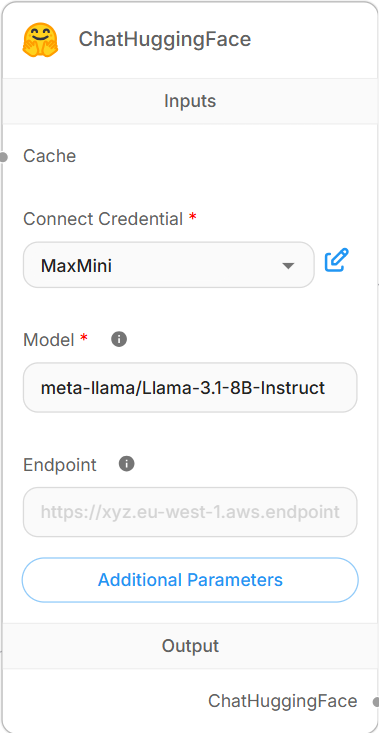Click the Model name input field
This screenshot has width=379, height=733.
[x=190, y=388]
